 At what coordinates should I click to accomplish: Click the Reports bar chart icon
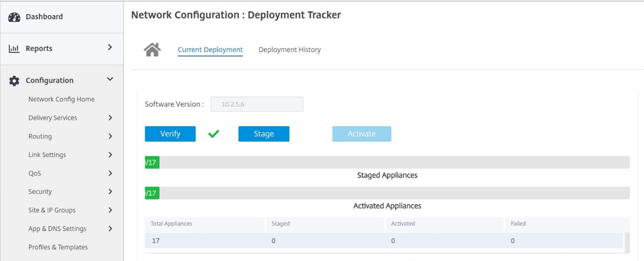click(x=14, y=49)
